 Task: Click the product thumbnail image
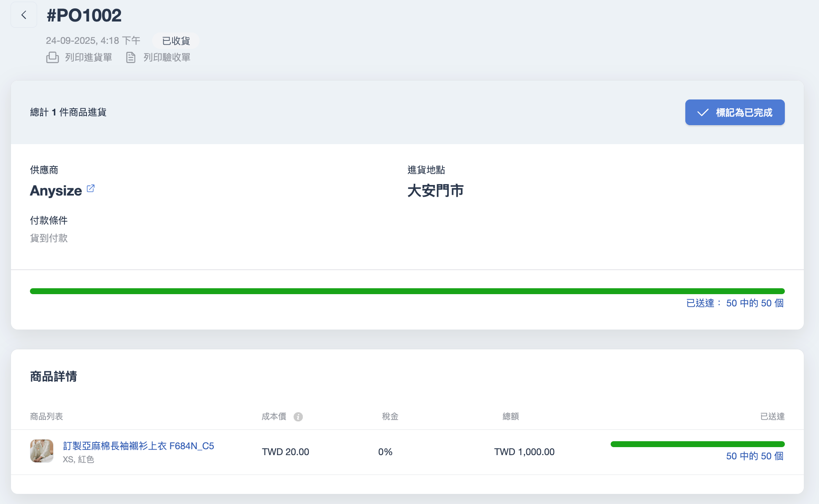[x=42, y=451]
